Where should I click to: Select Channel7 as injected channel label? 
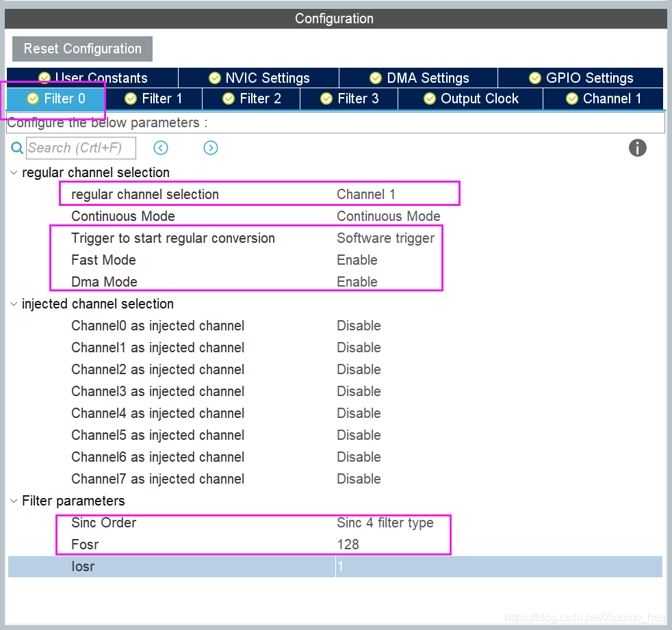pyautogui.click(x=157, y=479)
